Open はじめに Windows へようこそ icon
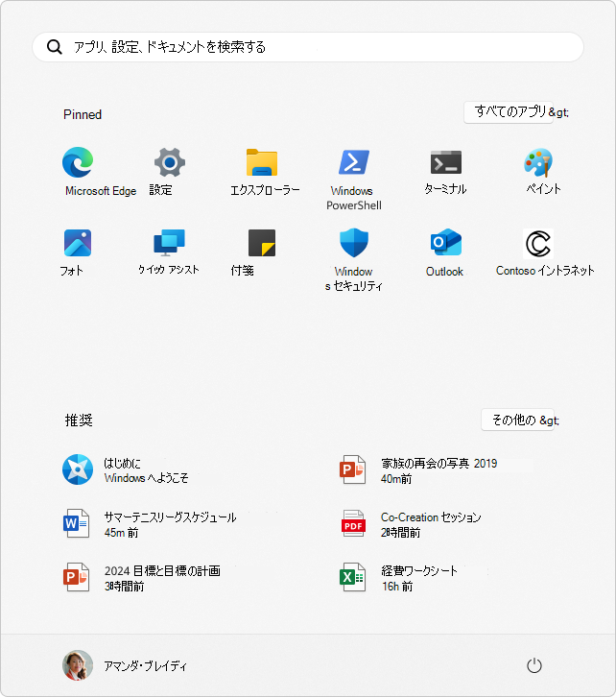616x697 pixels. [x=78, y=469]
